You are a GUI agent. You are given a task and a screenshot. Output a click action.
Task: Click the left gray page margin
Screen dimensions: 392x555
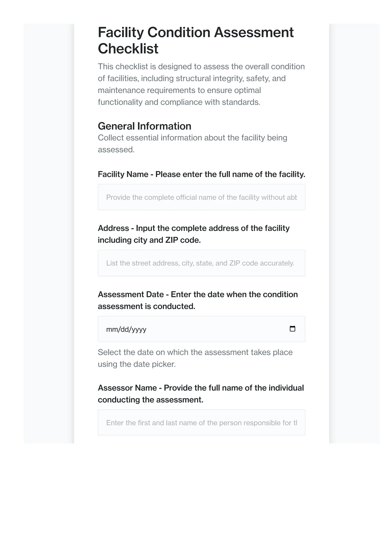49,233
